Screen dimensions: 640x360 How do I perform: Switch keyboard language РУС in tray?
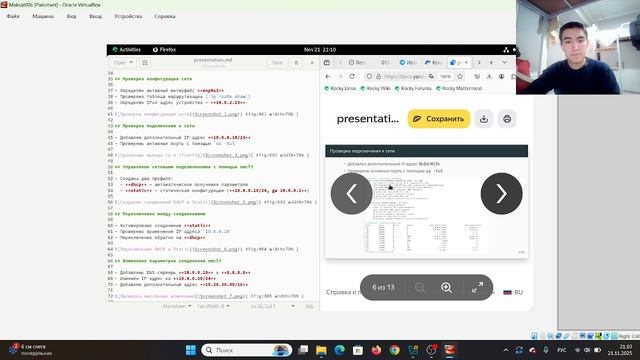(562, 350)
